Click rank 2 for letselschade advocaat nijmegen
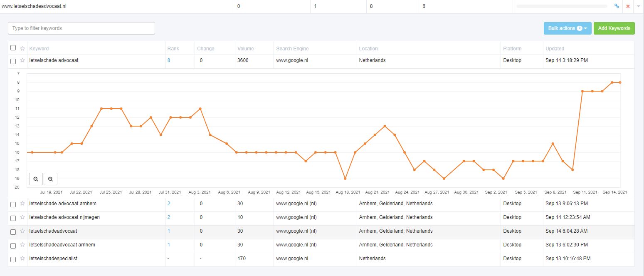The height and width of the screenshot is (276, 644). [169, 217]
